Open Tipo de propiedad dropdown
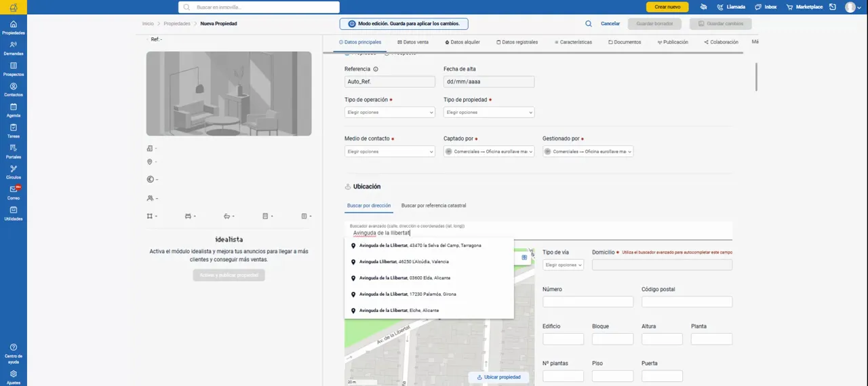 (x=489, y=112)
